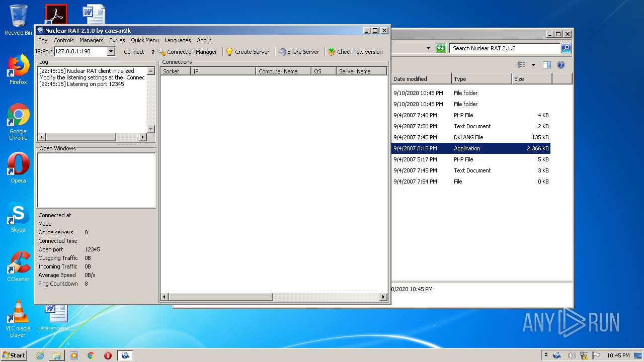Sort Explorer by Date modified column
Screen dimensions: 644x362
click(421, 79)
